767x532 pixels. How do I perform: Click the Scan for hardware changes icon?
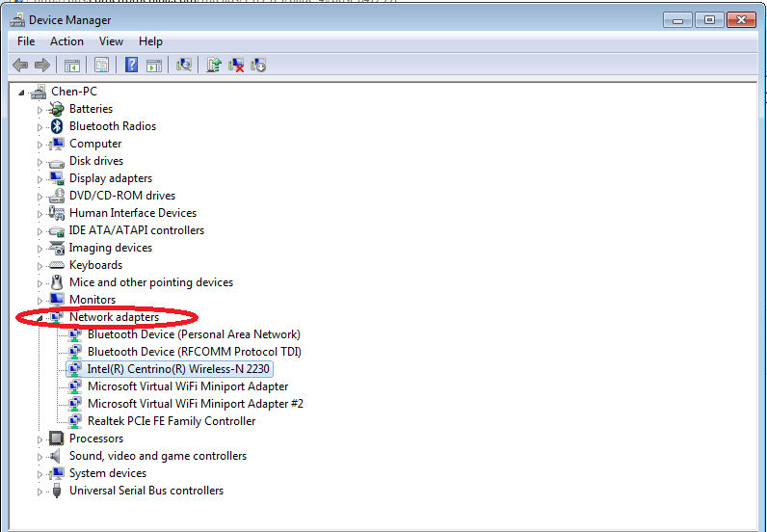point(183,65)
